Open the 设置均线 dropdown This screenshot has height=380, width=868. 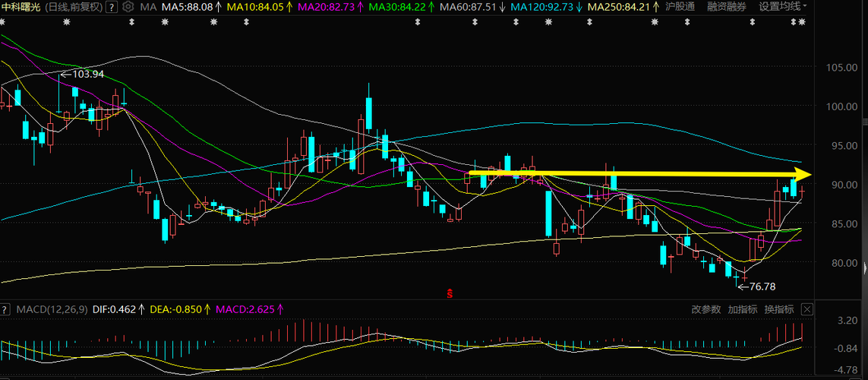[783, 7]
